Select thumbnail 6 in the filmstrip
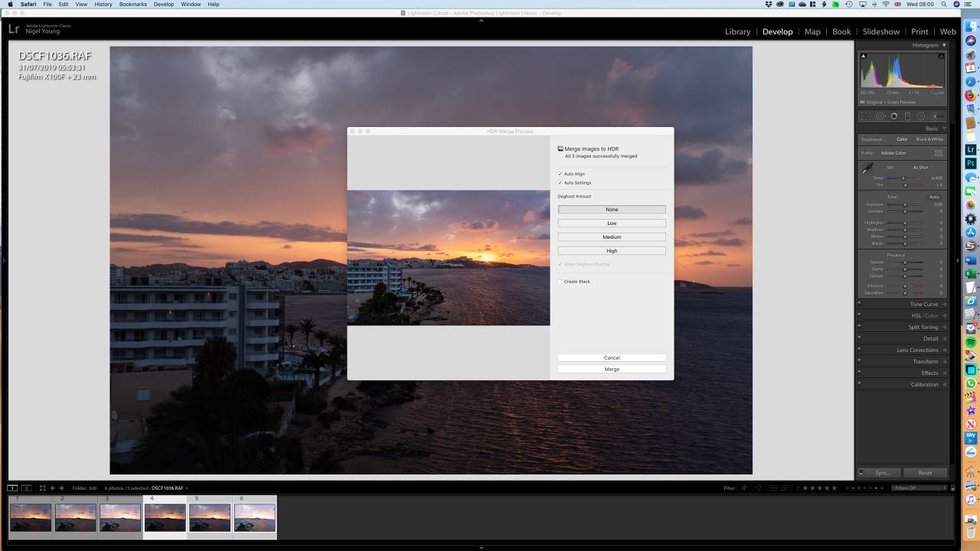Viewport: 980px width, 551px height. point(254,517)
